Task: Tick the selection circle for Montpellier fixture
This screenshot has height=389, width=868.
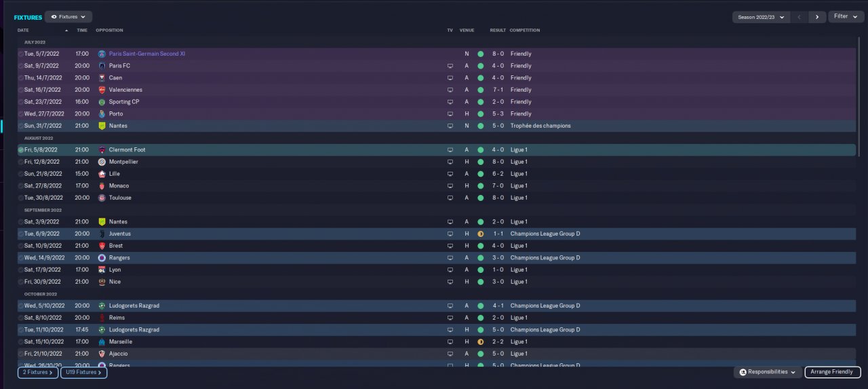Action: pyautogui.click(x=21, y=162)
